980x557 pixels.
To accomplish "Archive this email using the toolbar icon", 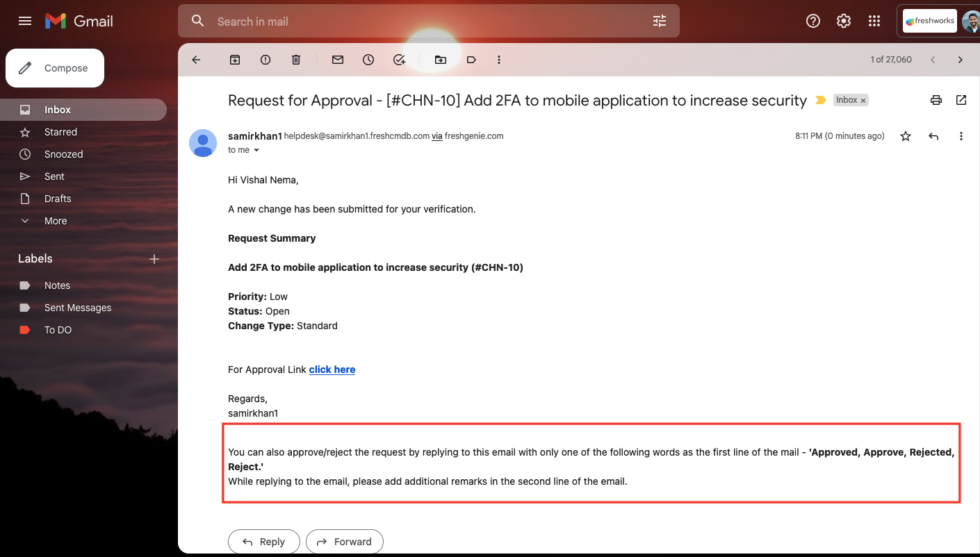I will tap(234, 60).
